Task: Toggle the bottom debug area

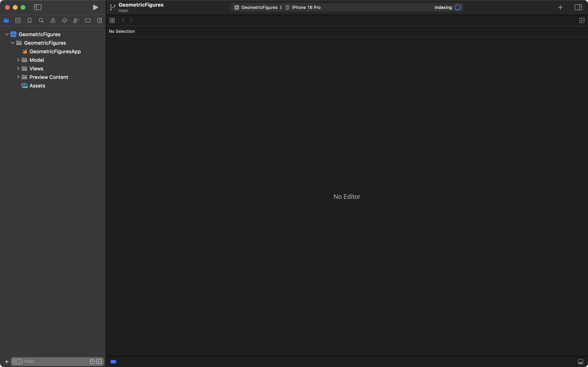Action: 580,362
